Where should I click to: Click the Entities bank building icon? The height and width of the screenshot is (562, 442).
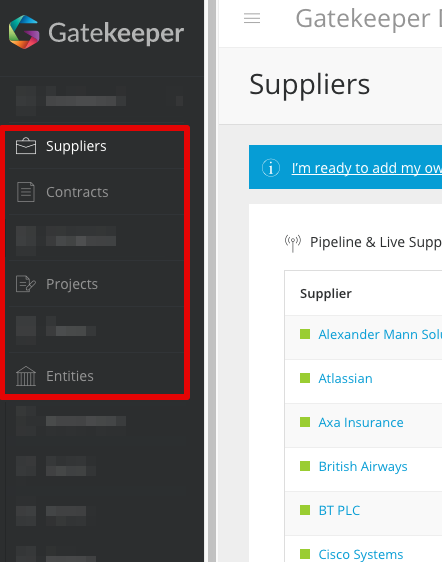pyautogui.click(x=26, y=376)
